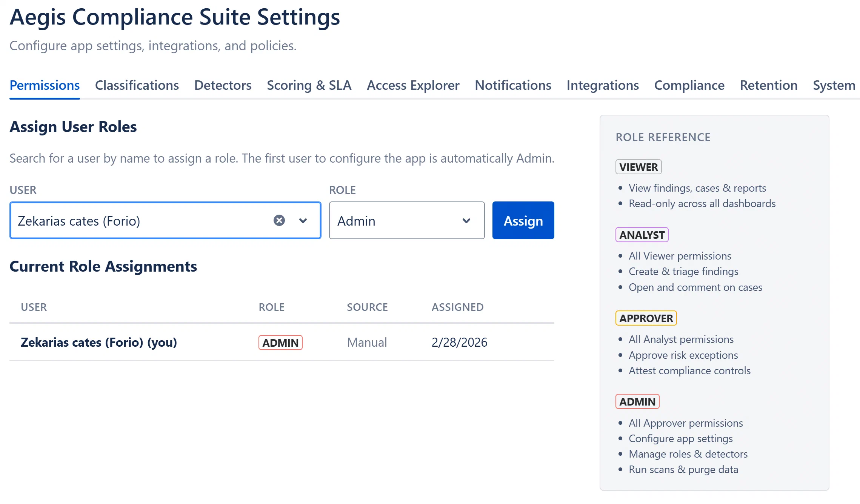The image size is (860, 504).
Task: Open the Detectors tab
Action: 223,85
